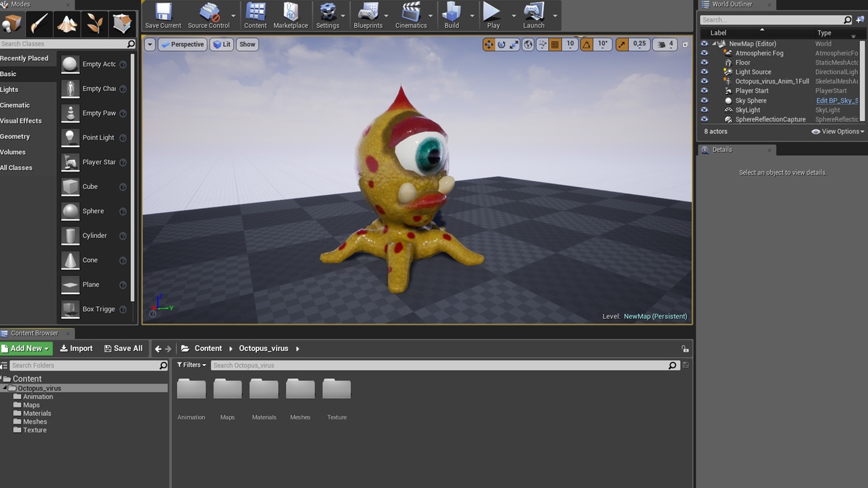Toggle rotation snapping in viewport
The width and height of the screenshot is (868, 488).
point(586,44)
